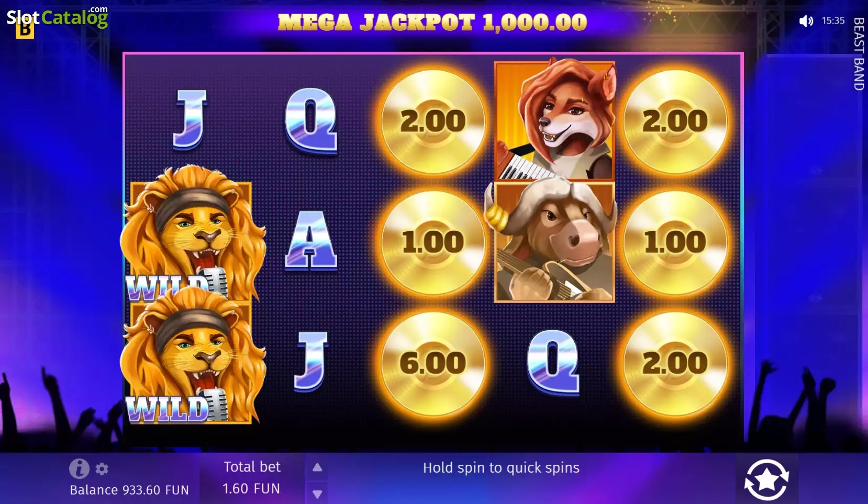Click the upper lion WILD symbol
The image size is (868, 504).
point(192,234)
